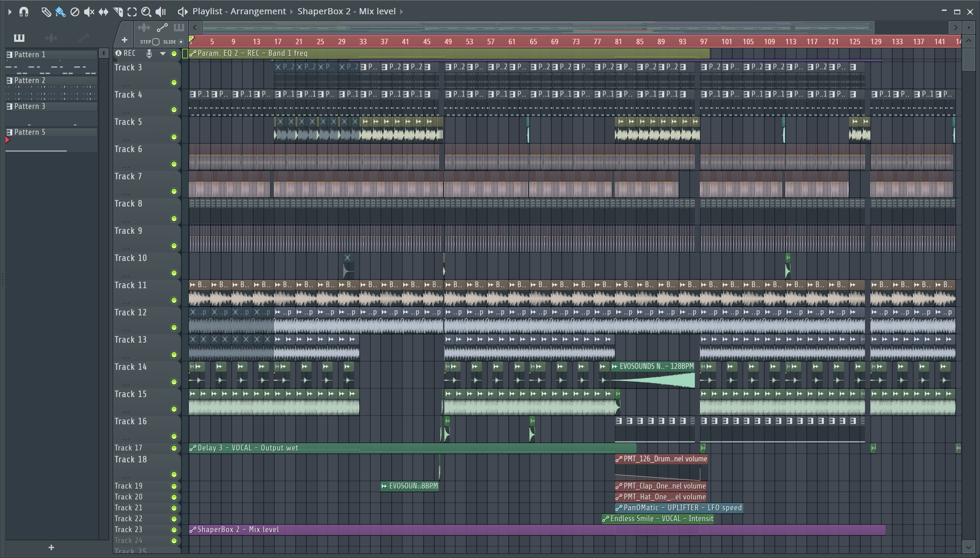Toggle the STEP edit checkbox

156,42
